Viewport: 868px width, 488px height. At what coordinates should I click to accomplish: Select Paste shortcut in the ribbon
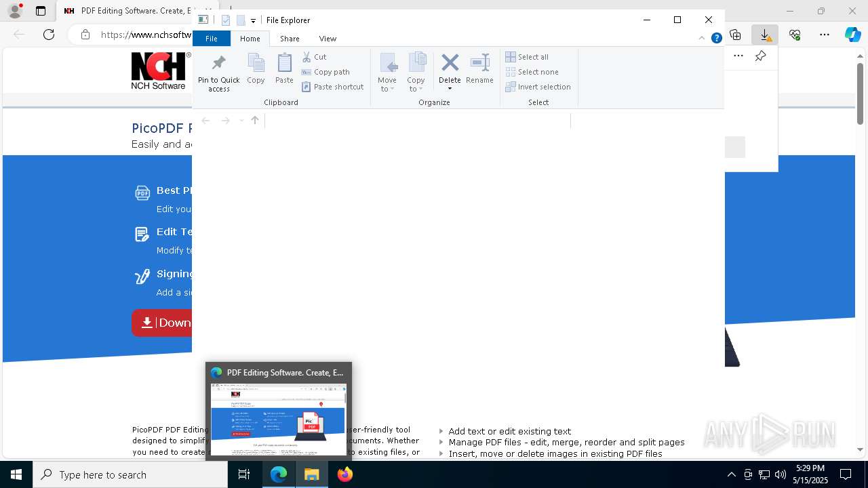click(333, 87)
